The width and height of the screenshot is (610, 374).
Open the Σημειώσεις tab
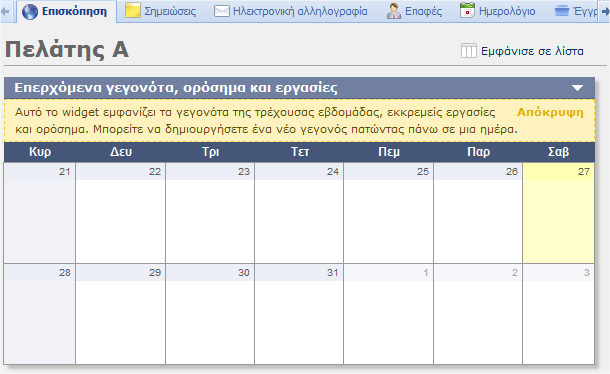(161, 11)
